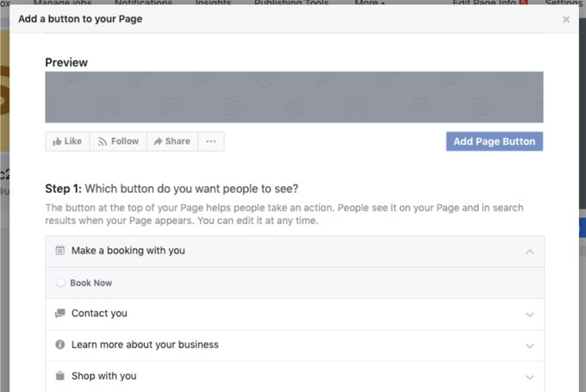Open the three-dot more options button
The width and height of the screenshot is (586, 392).
pos(211,141)
